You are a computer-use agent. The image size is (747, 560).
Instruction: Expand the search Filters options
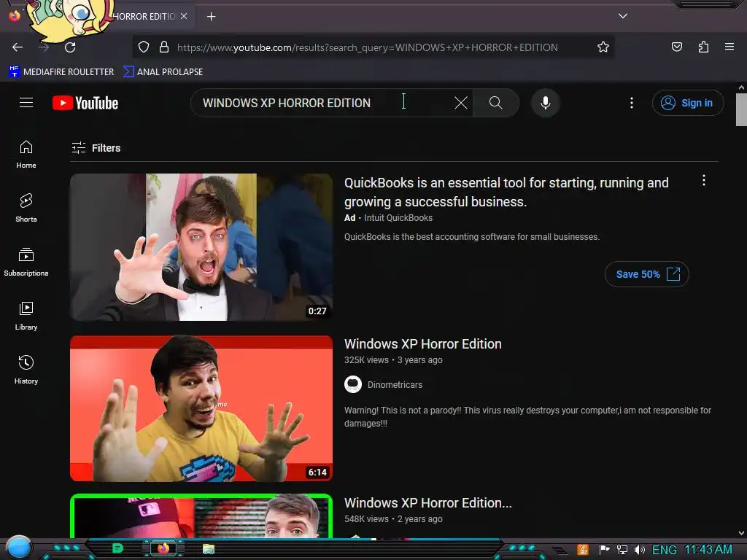pyautogui.click(x=96, y=148)
